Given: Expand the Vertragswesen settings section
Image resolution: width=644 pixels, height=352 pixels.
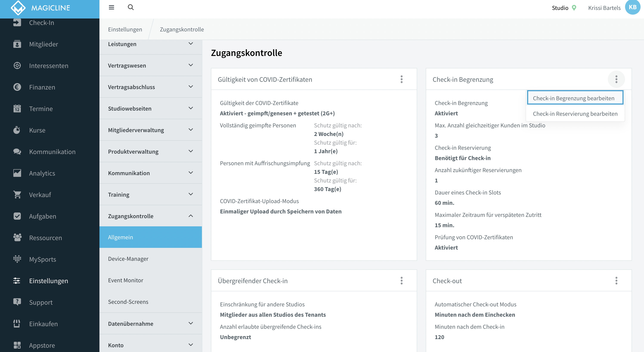Looking at the screenshot, I should (x=150, y=65).
